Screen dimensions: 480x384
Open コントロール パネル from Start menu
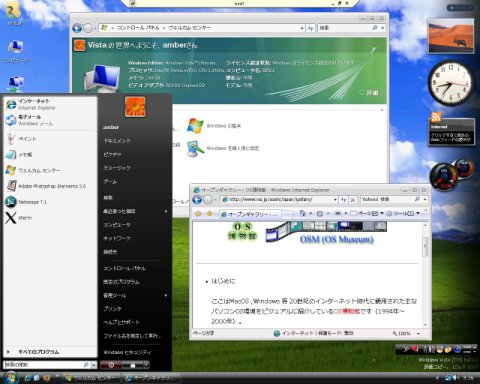(x=124, y=268)
